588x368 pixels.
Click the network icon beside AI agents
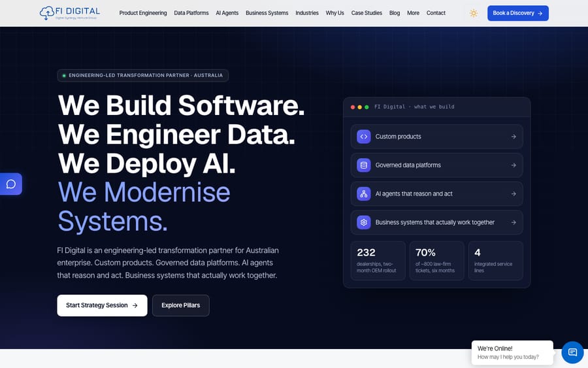coord(363,193)
